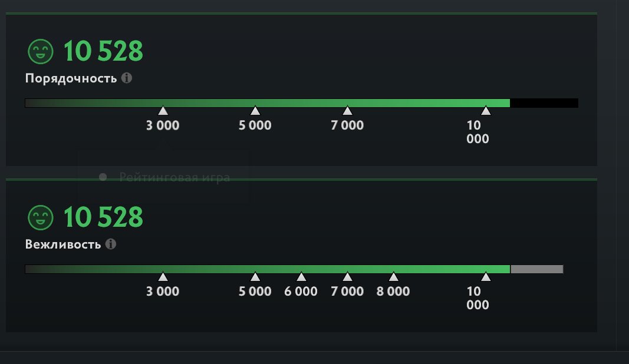The width and height of the screenshot is (629, 364).
Task: Click the bullet dot beside Рейтинговая игра
Action: click(x=103, y=176)
